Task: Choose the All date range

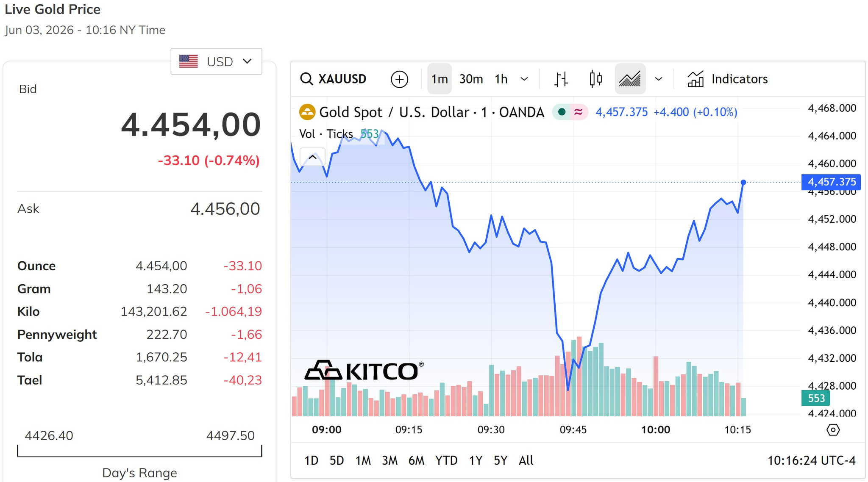Action: (x=526, y=460)
